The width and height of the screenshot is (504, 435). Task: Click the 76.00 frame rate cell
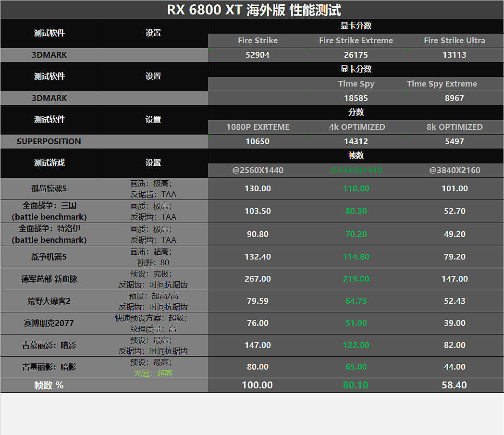[258, 323]
